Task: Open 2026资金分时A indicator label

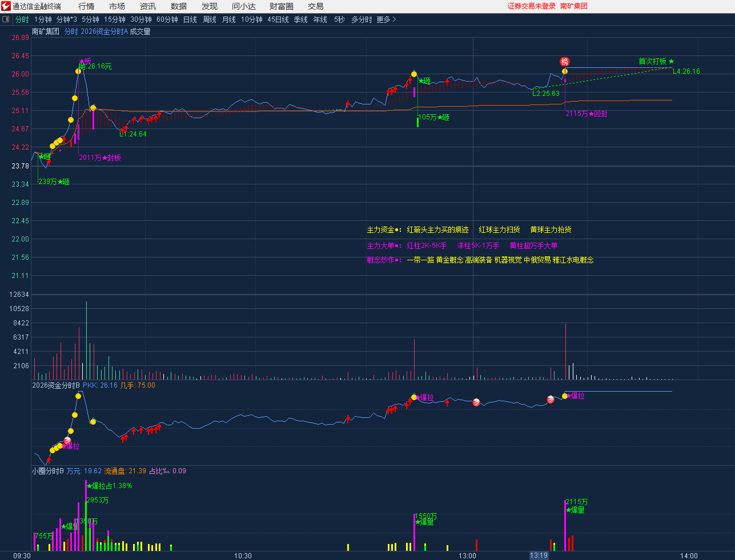Action: [96, 32]
